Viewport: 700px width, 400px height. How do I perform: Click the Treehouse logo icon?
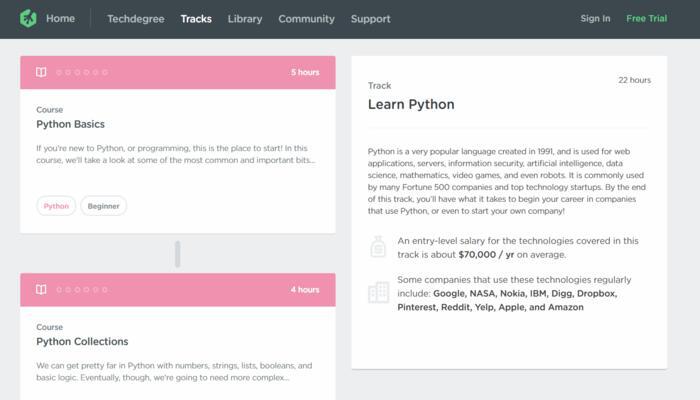click(28, 19)
